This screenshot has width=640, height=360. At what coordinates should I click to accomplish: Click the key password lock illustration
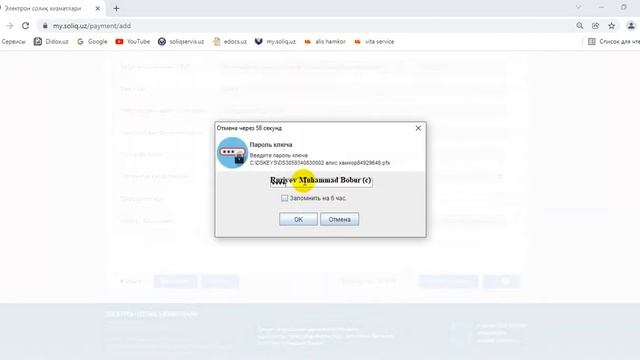232,153
